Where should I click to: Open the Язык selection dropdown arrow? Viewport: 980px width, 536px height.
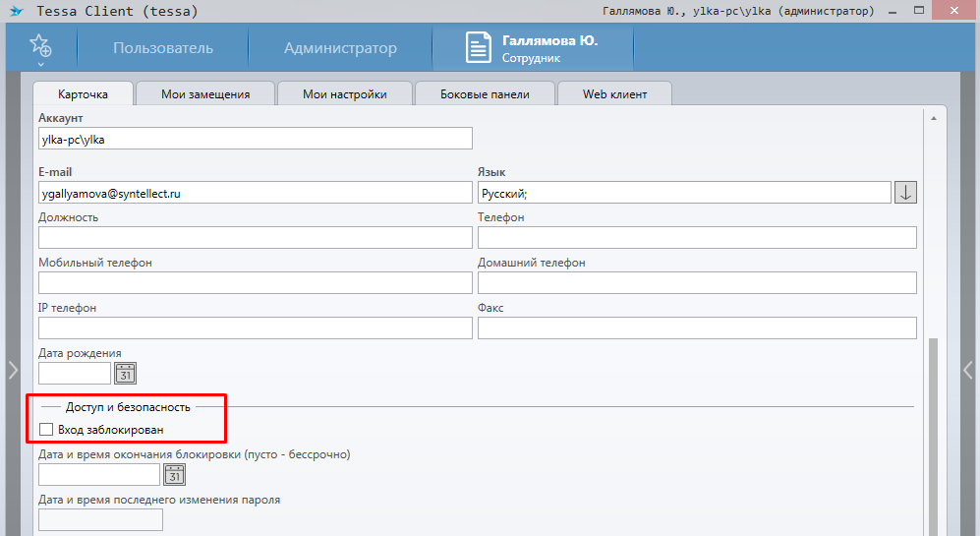tap(905, 194)
